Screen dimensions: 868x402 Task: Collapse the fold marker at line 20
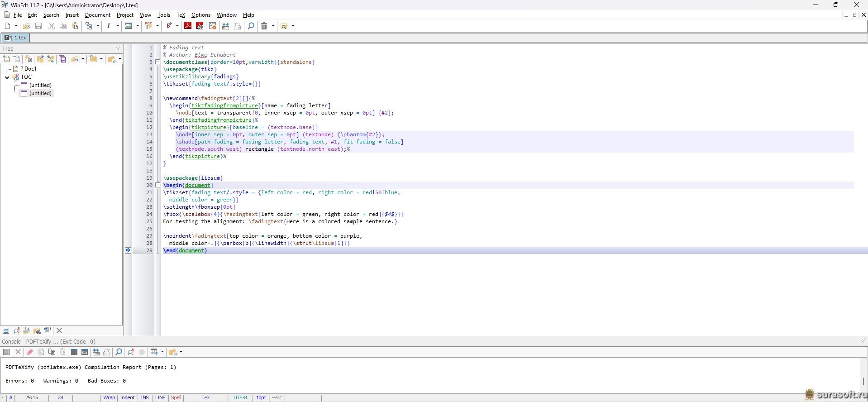pos(158,185)
